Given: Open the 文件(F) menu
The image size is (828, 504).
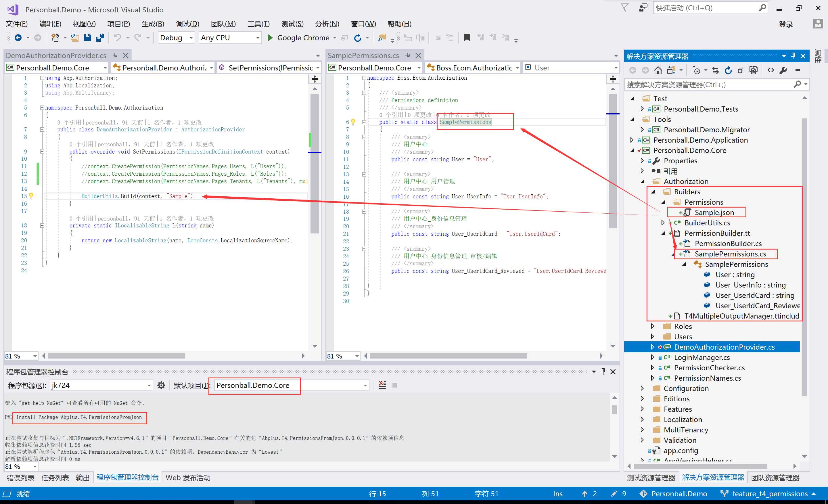Looking at the screenshot, I should (x=17, y=24).
